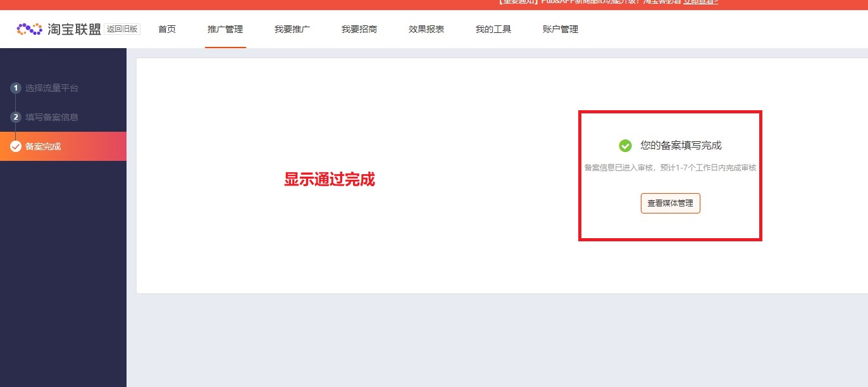Open the 我的工具 menu
Screen dimensions: 868x387
coord(493,29)
